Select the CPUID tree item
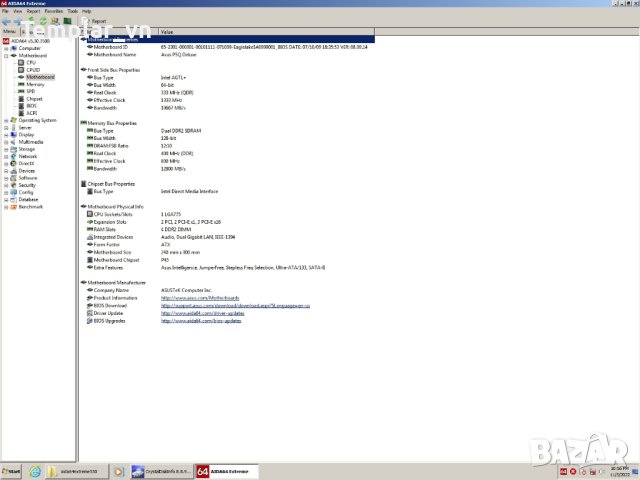Viewport: 640px width, 480px height. click(x=32, y=69)
